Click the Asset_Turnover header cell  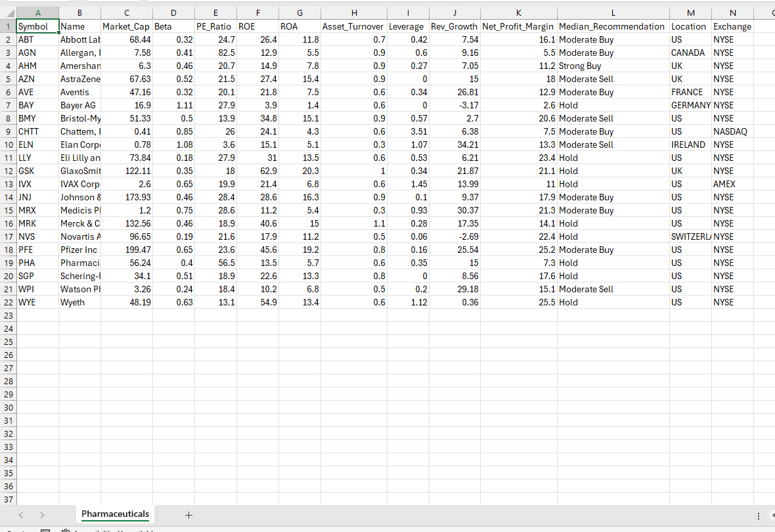pyautogui.click(x=354, y=26)
